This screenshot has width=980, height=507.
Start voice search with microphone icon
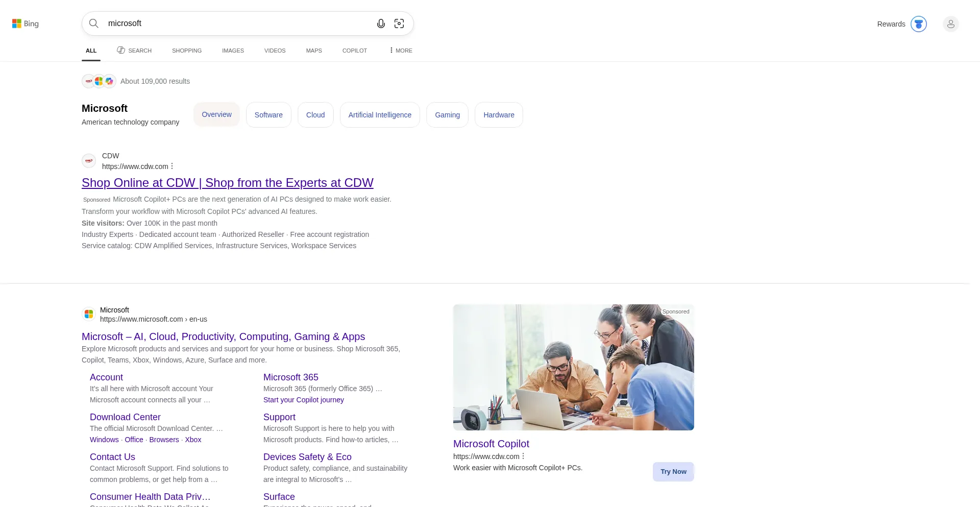(x=381, y=23)
